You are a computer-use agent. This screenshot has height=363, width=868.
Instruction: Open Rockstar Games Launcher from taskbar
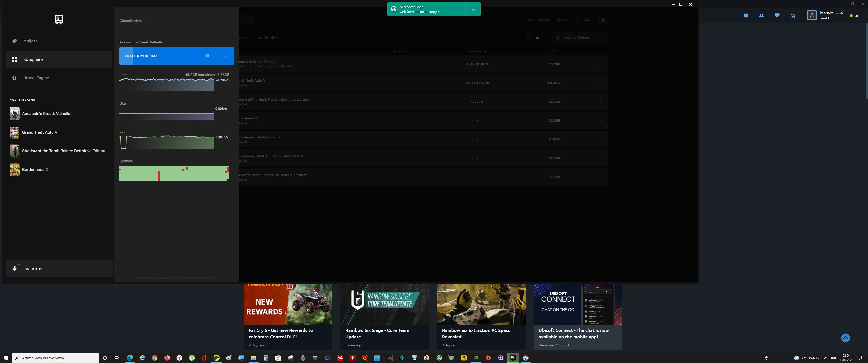point(464,358)
